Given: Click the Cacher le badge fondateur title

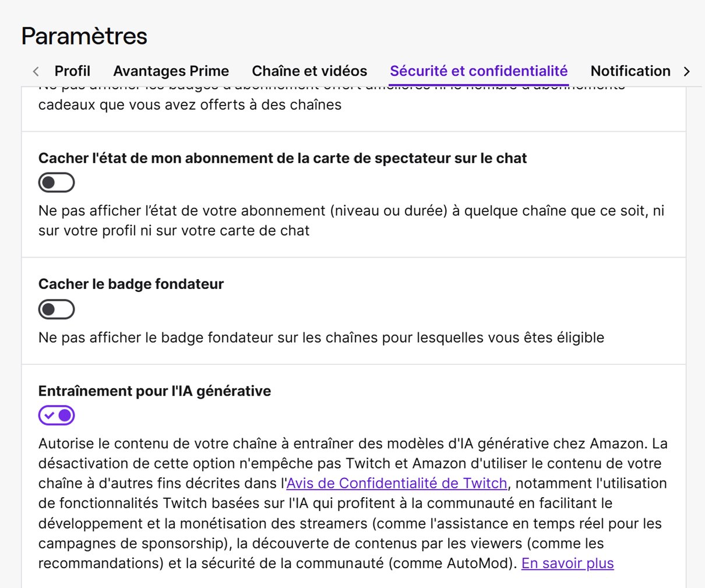Looking at the screenshot, I should [x=131, y=284].
